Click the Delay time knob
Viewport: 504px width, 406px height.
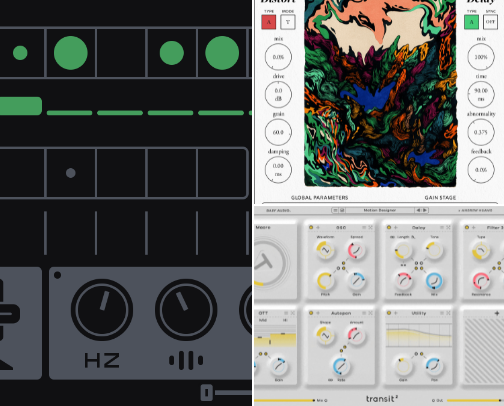tap(481, 95)
